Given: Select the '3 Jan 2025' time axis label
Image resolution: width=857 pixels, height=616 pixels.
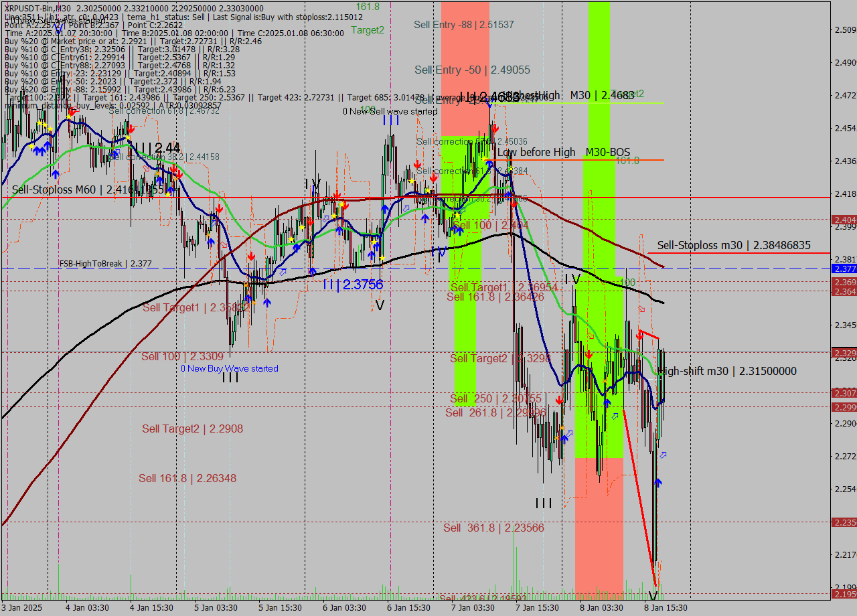Looking at the screenshot, I should [21, 608].
